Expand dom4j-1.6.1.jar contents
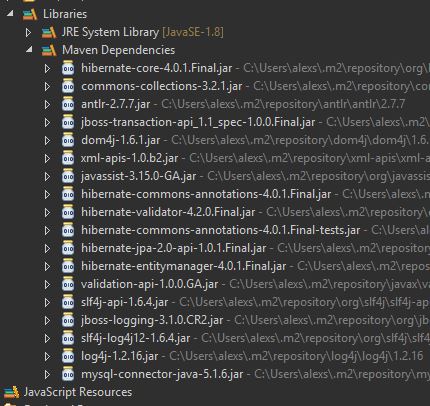Viewport: 430px width, 406px height. (x=47, y=140)
